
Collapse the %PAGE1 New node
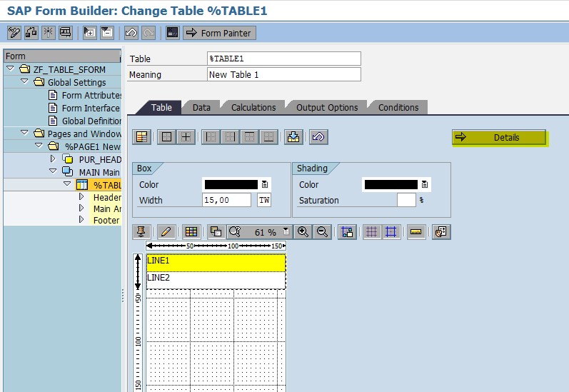[x=39, y=146]
